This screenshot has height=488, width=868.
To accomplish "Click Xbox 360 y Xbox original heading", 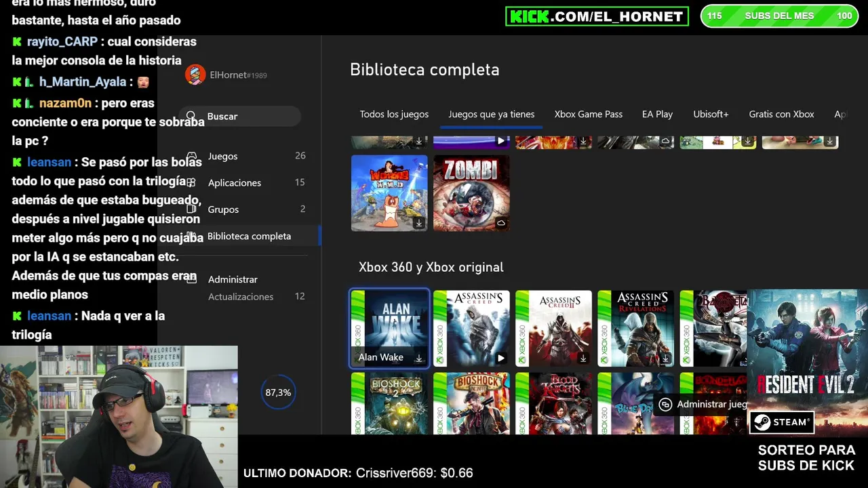I will coord(431,267).
